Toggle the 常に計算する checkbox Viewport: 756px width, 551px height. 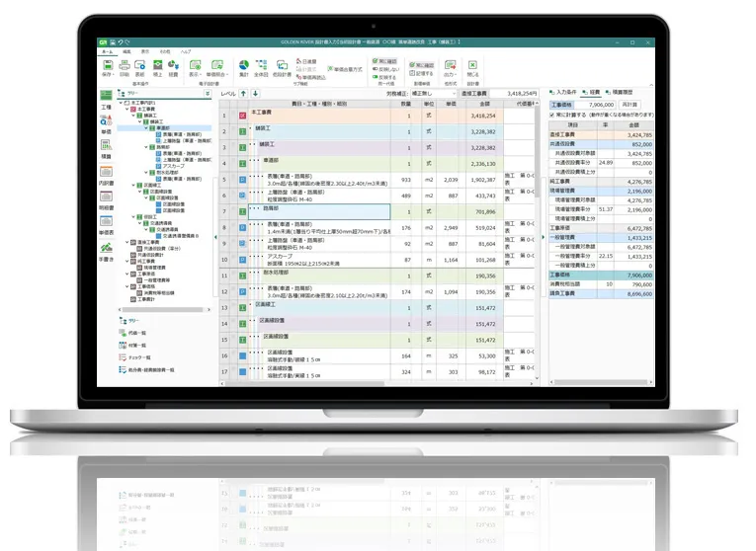[551, 115]
